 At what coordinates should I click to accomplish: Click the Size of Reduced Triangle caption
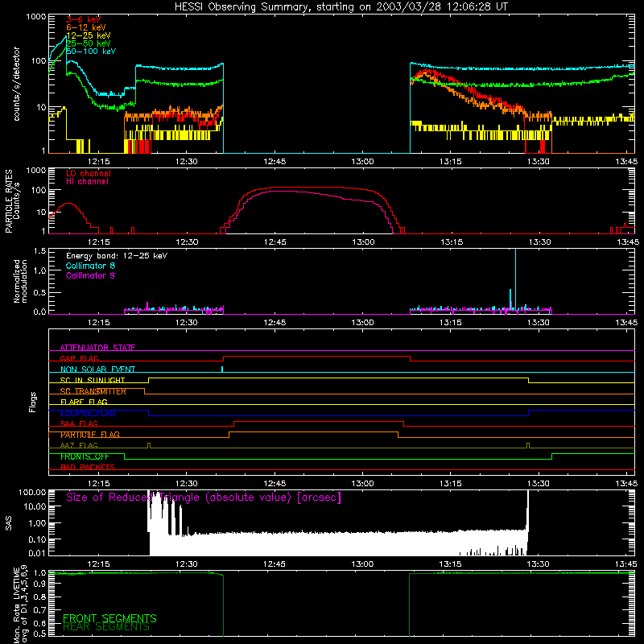pyautogui.click(x=204, y=497)
